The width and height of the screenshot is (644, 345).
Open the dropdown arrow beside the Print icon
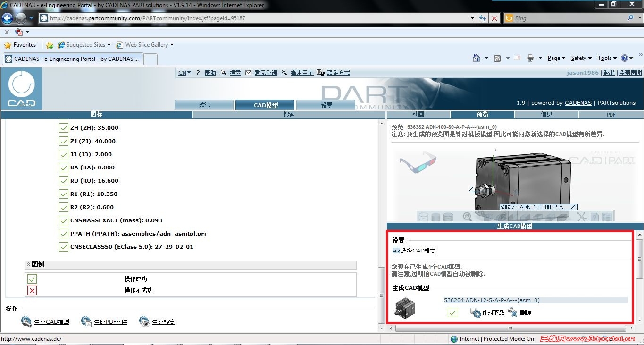(540, 58)
